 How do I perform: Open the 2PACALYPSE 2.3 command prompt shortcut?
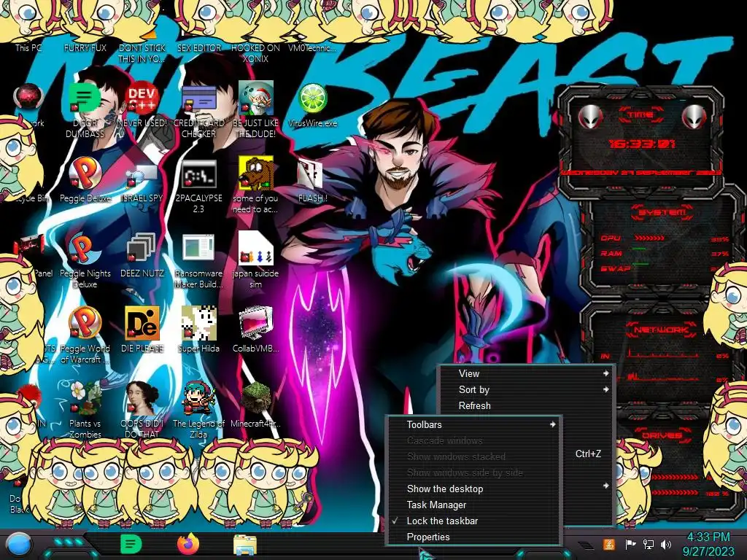(x=198, y=174)
